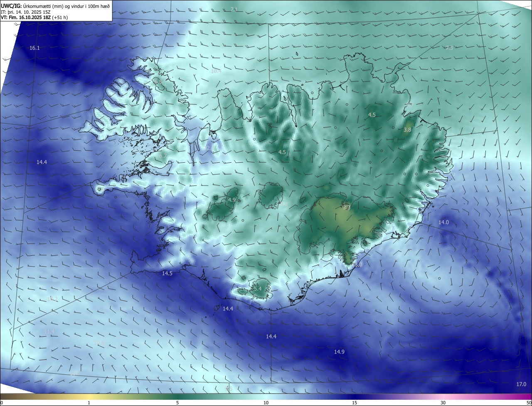This screenshot has height=406, width=532.
Task: Click the 10.4 value label north of Iceland
Action: point(216,71)
